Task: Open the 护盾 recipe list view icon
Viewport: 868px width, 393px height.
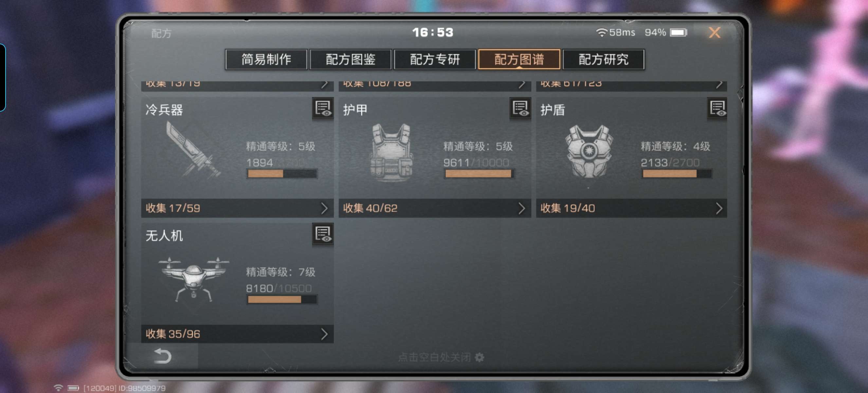Action: tap(717, 108)
